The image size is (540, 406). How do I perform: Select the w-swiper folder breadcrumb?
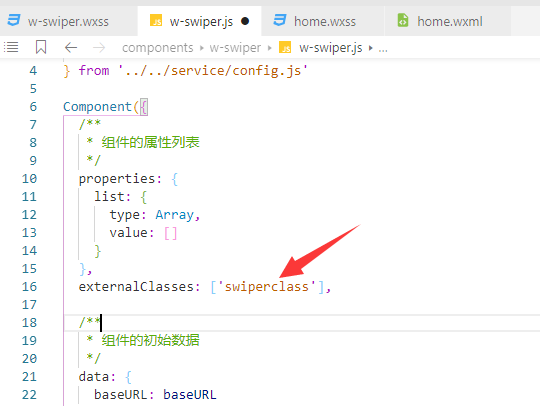[235, 48]
